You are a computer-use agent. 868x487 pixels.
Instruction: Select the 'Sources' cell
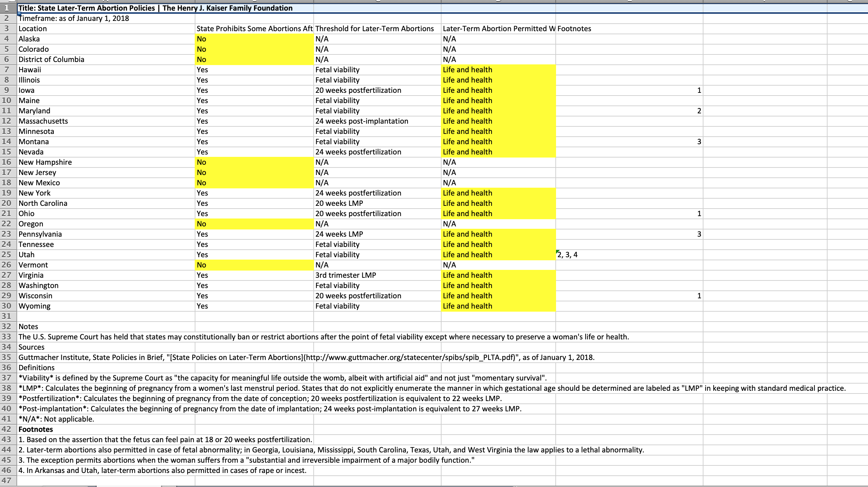pos(106,347)
